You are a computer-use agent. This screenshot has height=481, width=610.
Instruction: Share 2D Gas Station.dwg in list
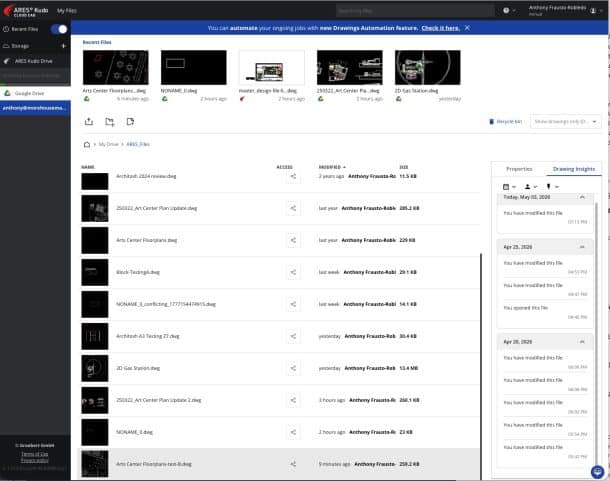(x=293, y=368)
